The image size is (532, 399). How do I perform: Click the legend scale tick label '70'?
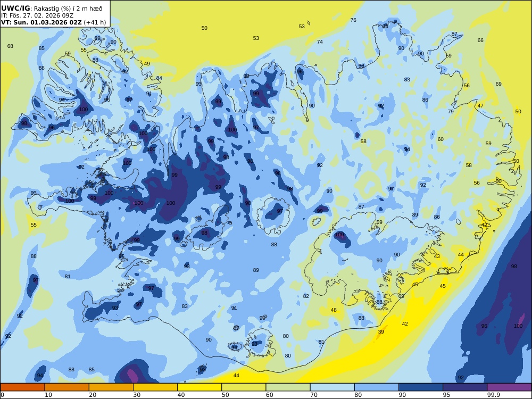click(x=313, y=395)
